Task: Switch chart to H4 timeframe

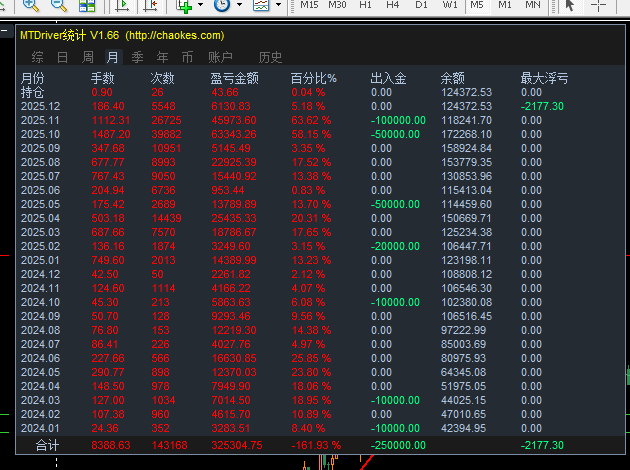Action: [393, 5]
